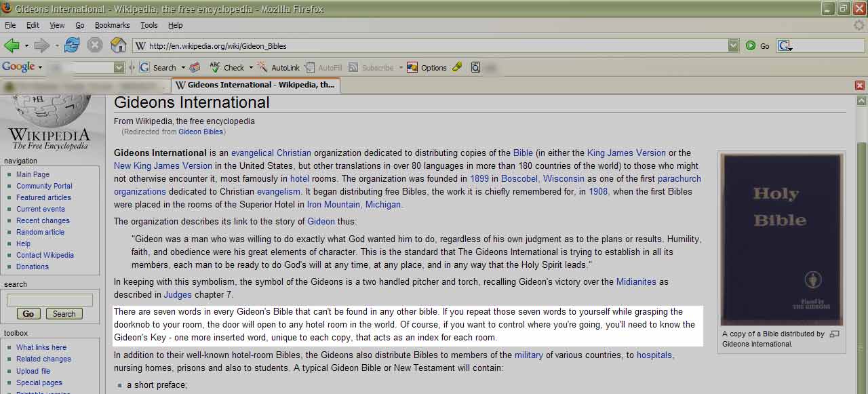
Task: Click the Wikipedia W favicon in address bar
Action: (141, 46)
